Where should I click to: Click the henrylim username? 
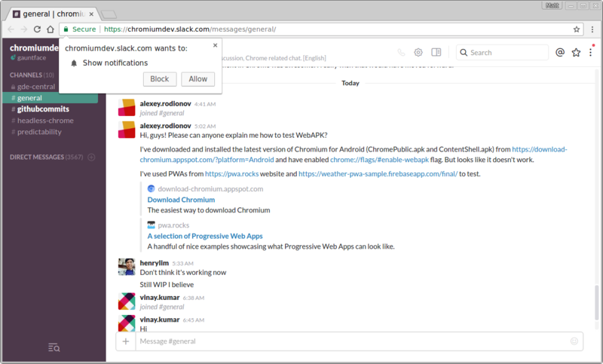pos(155,263)
